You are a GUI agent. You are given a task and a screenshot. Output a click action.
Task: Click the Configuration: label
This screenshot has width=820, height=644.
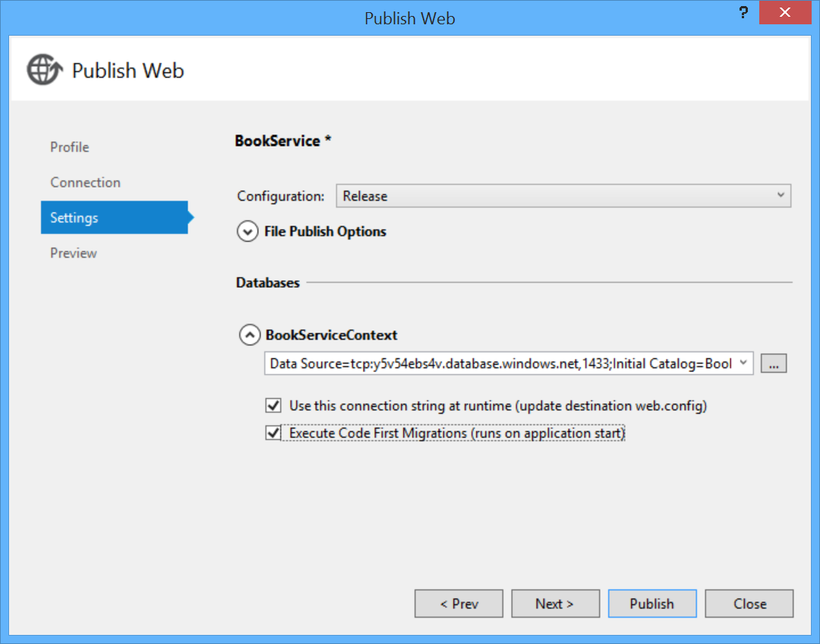point(281,196)
